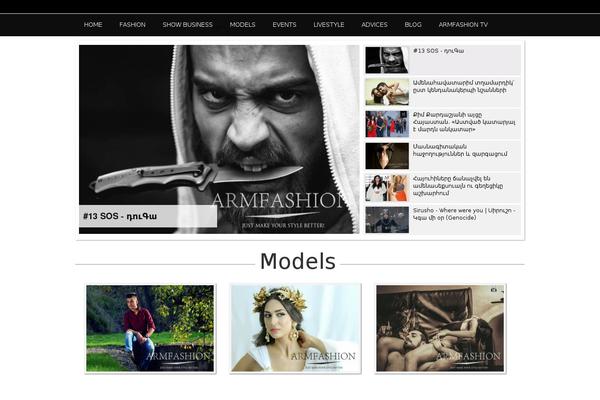Read the second side-list article headline
Image resolution: width=600 pixels, height=400 pixels.
(x=463, y=87)
